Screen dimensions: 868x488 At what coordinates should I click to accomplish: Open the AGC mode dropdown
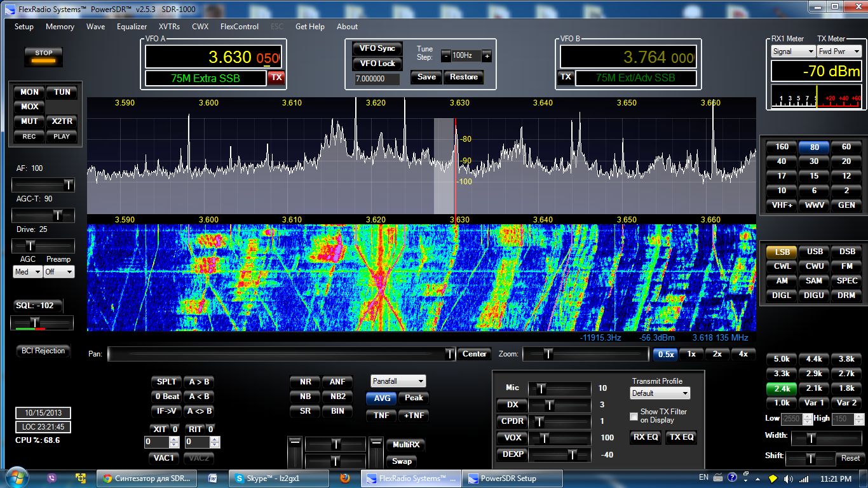tap(27, 272)
